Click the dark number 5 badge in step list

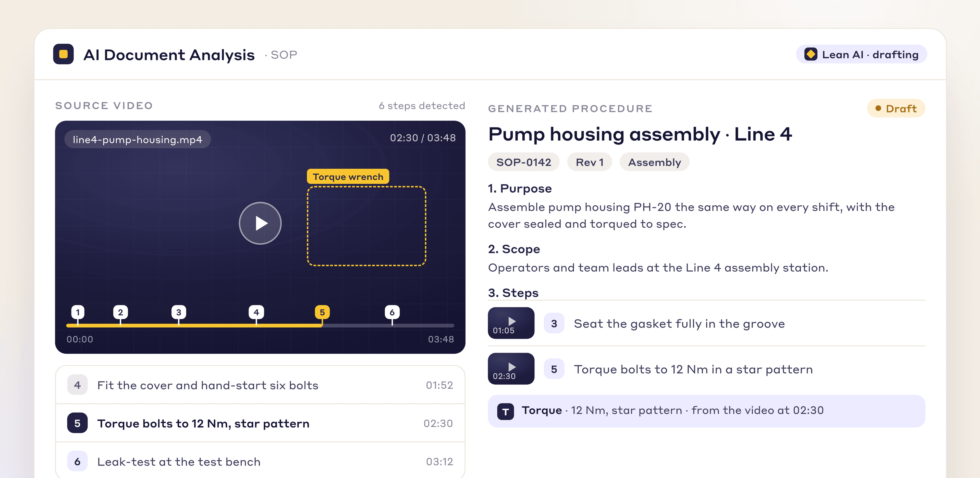click(77, 423)
